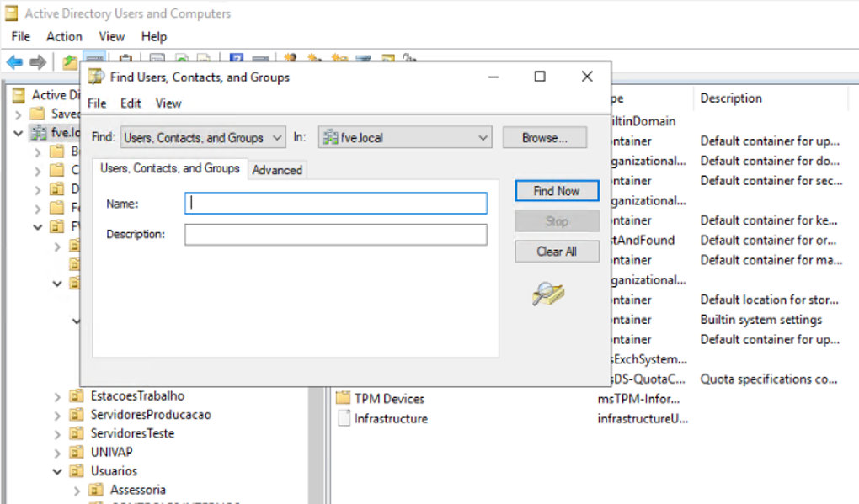Select the Saved Queries folder icon in the tree
The height and width of the screenshot is (504, 859).
click(x=37, y=114)
